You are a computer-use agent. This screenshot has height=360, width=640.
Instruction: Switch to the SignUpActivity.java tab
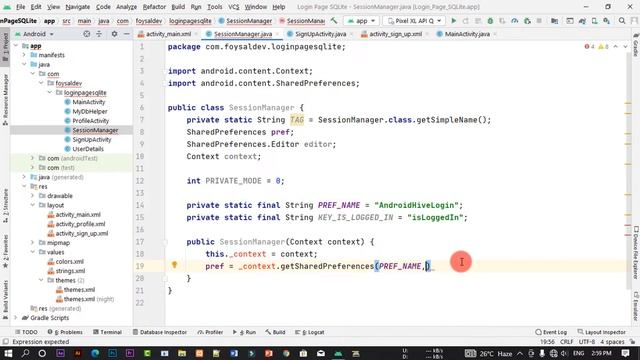pyautogui.click(x=320, y=34)
